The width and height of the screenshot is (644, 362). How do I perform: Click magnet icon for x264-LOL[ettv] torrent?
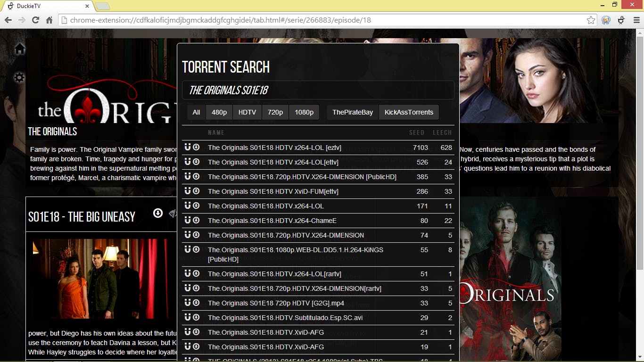[x=187, y=162]
